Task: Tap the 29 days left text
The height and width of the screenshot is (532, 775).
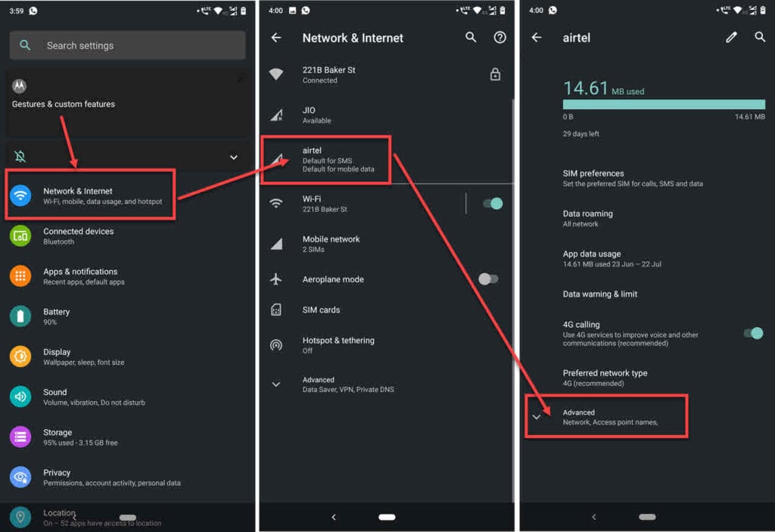Action: [x=580, y=134]
